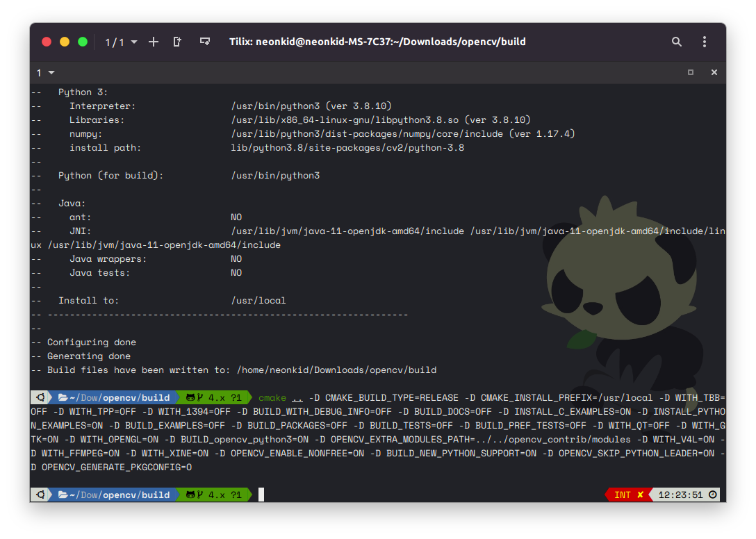Click the 'install path:' label
756x539 pixels.
pos(105,148)
